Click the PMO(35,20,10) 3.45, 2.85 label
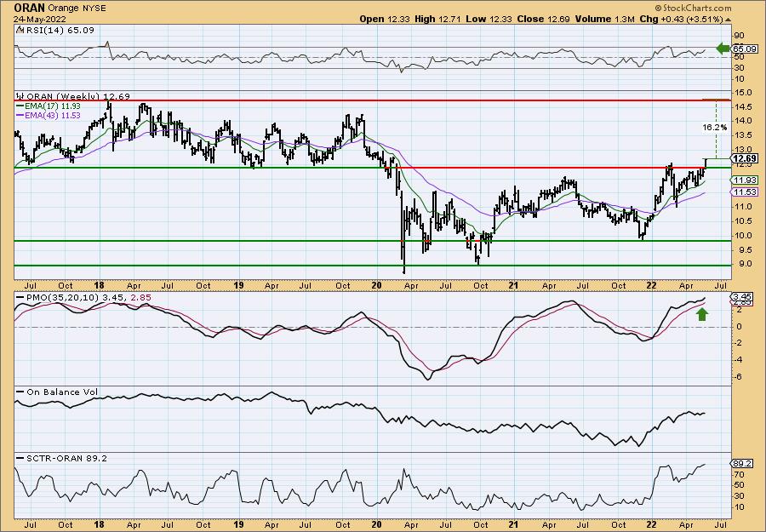Image resolution: width=766 pixels, height=532 pixels. coord(89,298)
